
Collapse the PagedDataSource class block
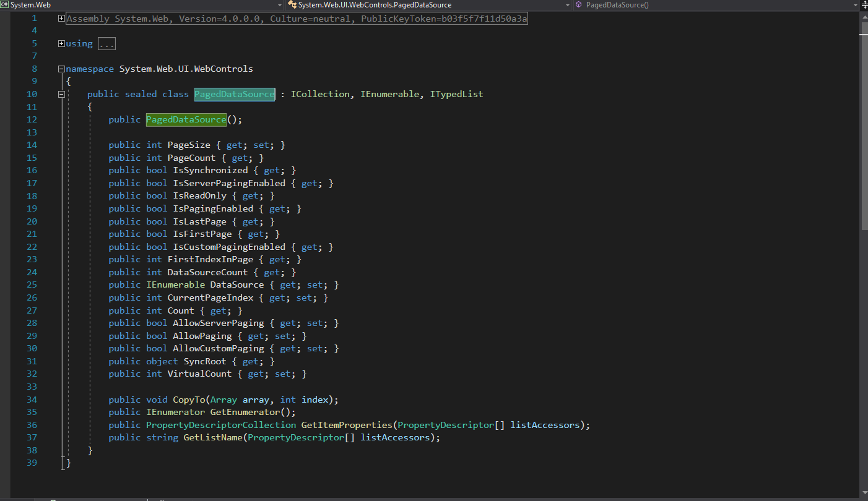point(61,94)
